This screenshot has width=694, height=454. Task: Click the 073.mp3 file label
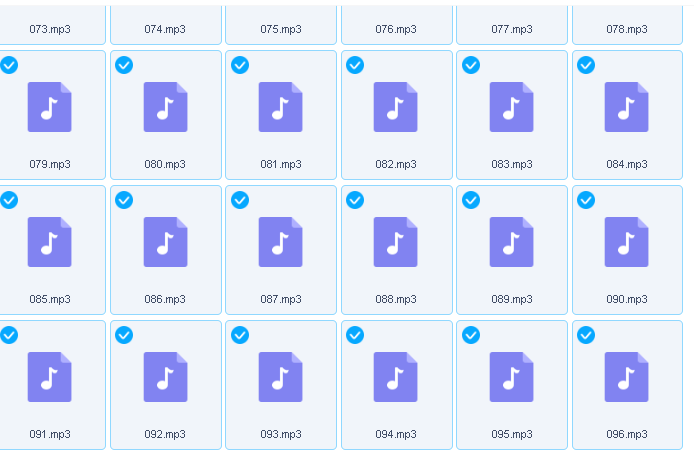tap(50, 29)
